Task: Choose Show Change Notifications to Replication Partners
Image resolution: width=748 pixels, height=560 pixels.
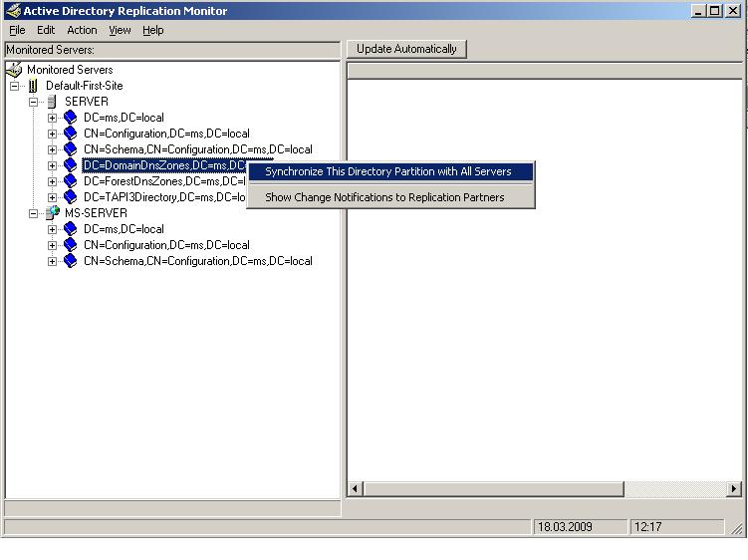Action: [390, 197]
